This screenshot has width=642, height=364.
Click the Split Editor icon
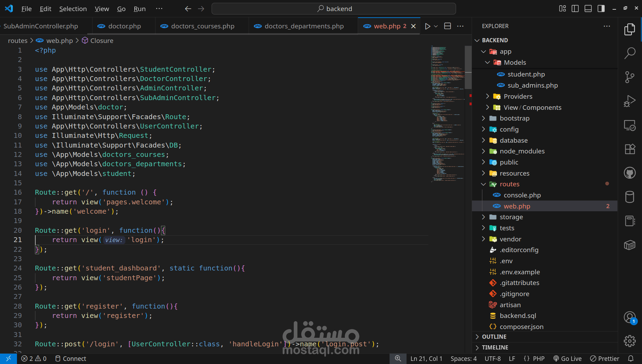click(447, 26)
